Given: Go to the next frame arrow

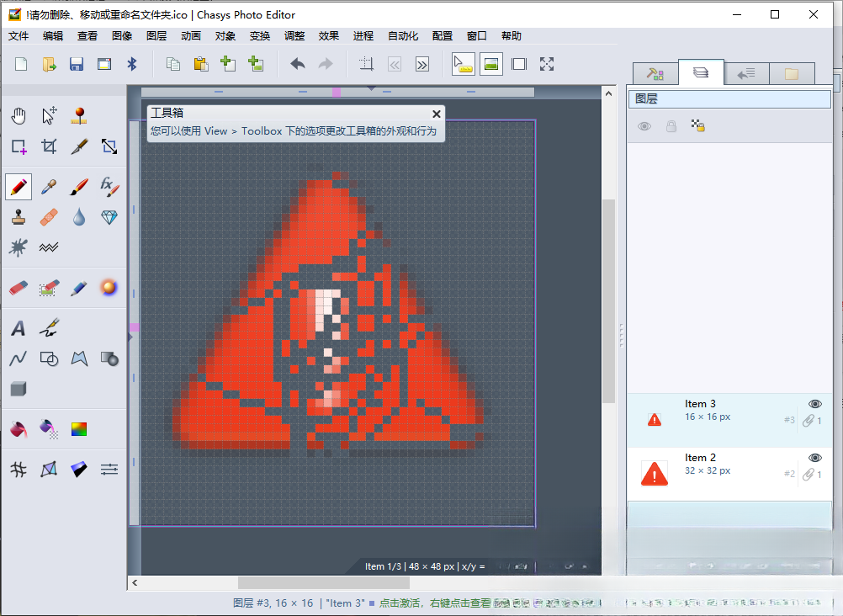Looking at the screenshot, I should pos(422,65).
